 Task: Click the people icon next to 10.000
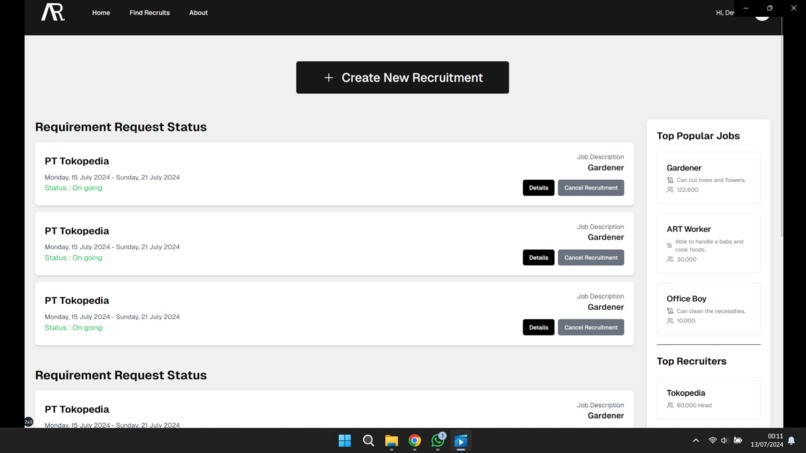(x=670, y=321)
